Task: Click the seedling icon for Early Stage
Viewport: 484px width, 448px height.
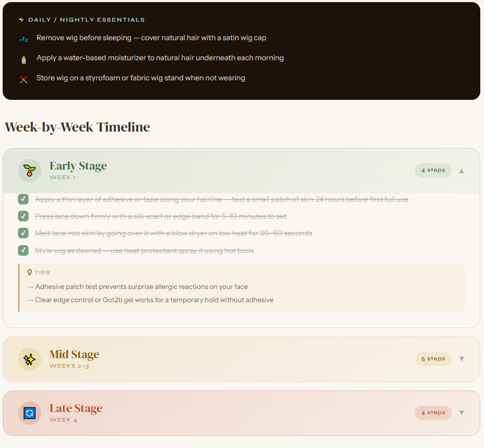Action: (x=30, y=171)
